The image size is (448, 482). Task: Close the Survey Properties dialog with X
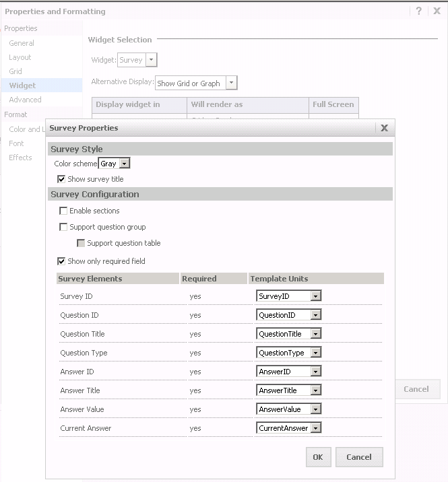pos(384,128)
